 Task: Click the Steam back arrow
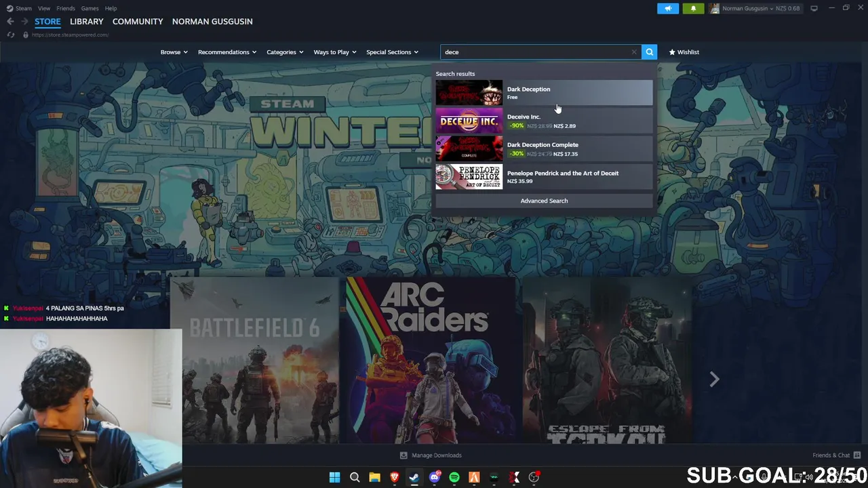click(10, 22)
